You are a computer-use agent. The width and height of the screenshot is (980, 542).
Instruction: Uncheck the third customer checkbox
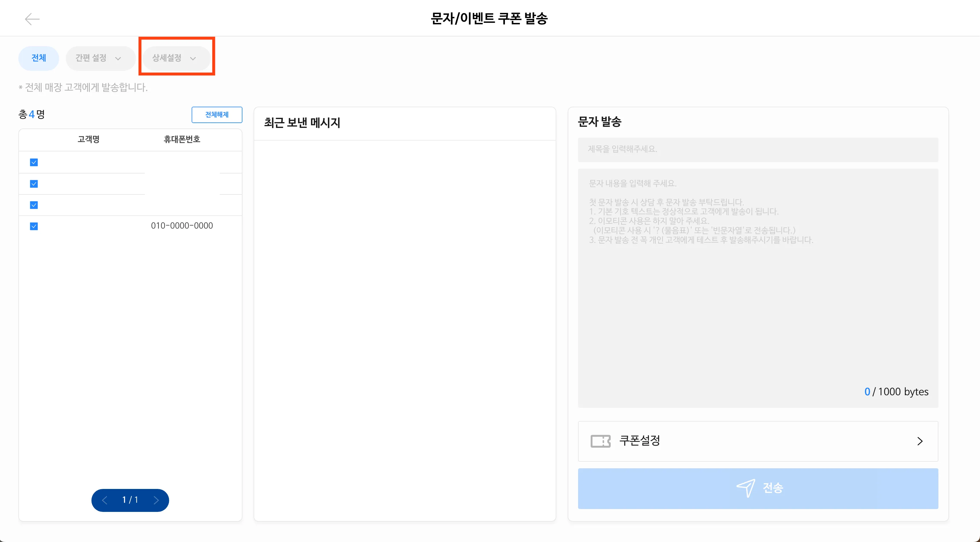34,205
